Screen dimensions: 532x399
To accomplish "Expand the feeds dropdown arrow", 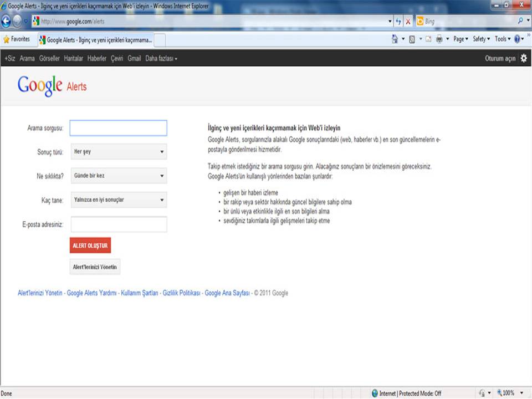I will tap(421, 39).
